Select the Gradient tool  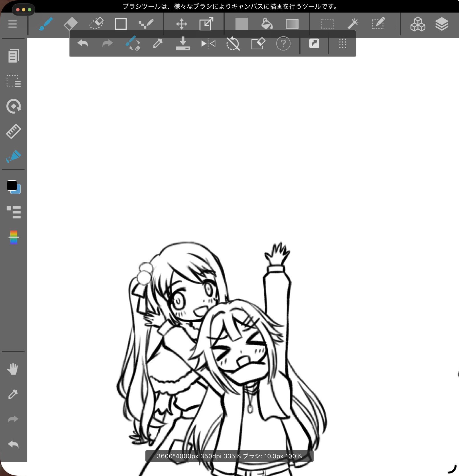[292, 24]
